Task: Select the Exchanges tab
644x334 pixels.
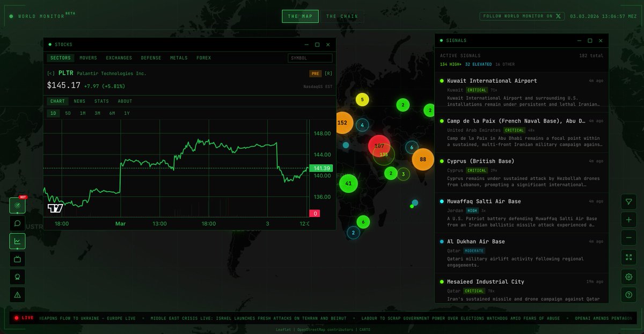Action: click(119, 58)
